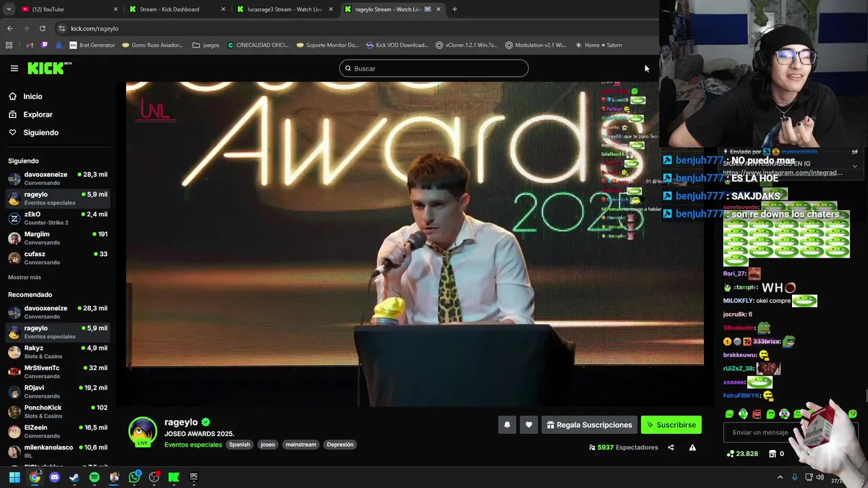Click the rageylo streamer avatar
The width and height of the screenshot is (868, 488).
pos(142,432)
